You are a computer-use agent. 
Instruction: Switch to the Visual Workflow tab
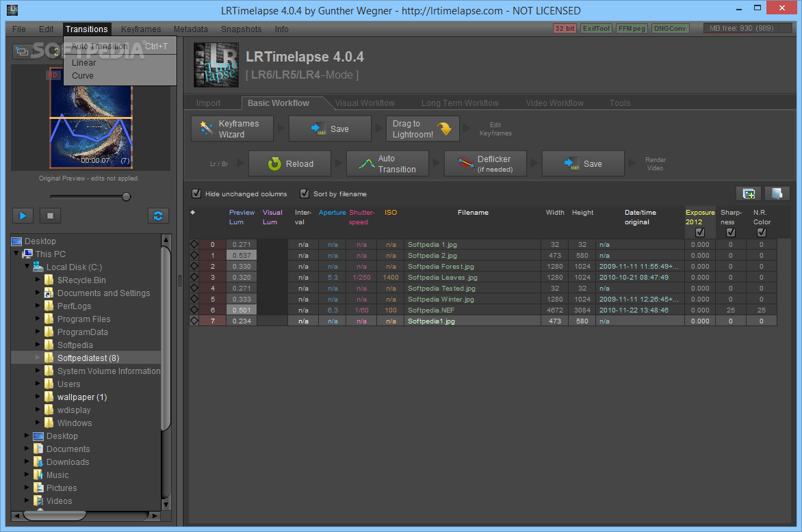pos(365,103)
